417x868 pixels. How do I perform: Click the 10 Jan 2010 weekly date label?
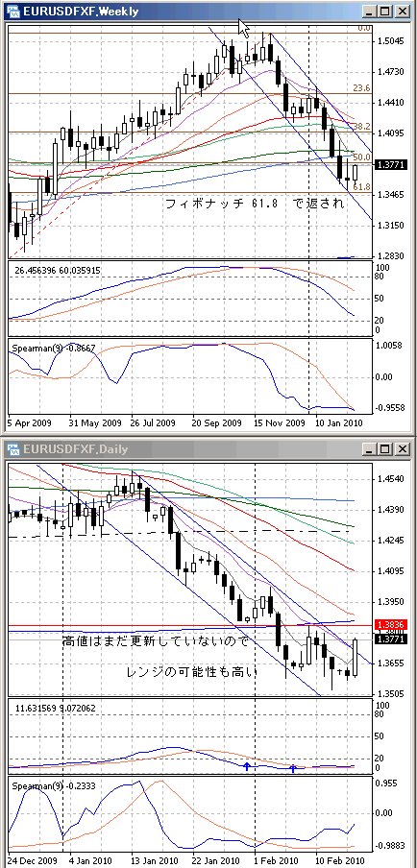click(339, 422)
